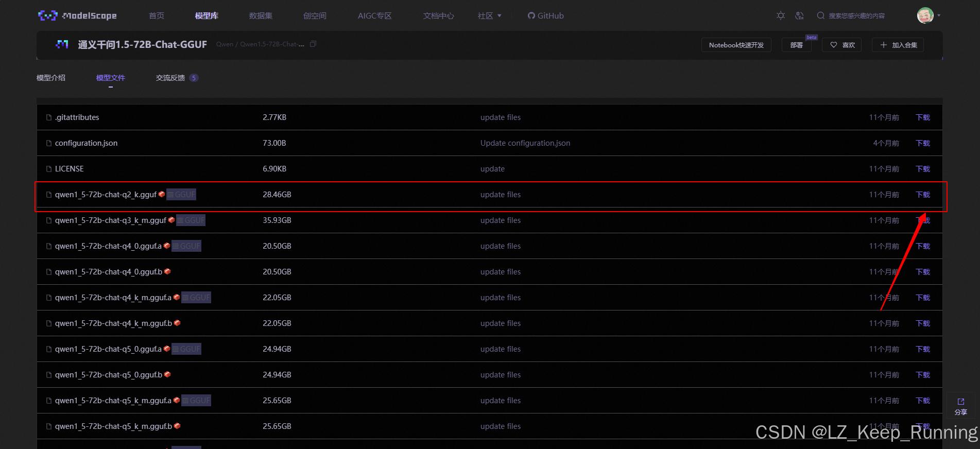Click the red LFS cube on q4_k_m.gguf.b
The width and height of the screenshot is (980, 449).
[177, 323]
